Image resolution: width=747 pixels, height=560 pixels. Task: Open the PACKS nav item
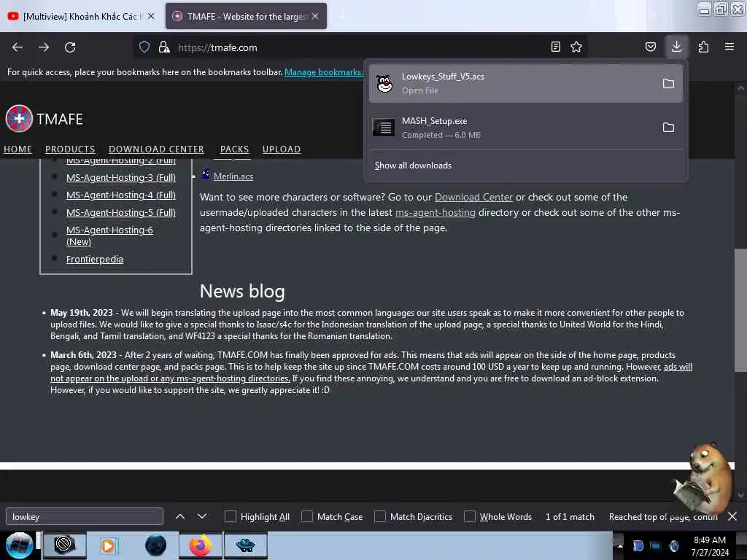(x=234, y=149)
